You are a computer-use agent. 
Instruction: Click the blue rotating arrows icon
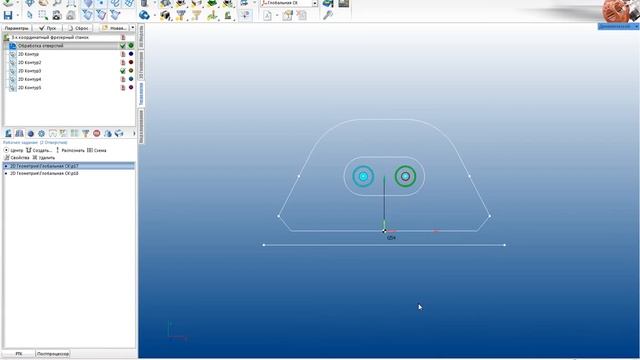pos(144,16)
